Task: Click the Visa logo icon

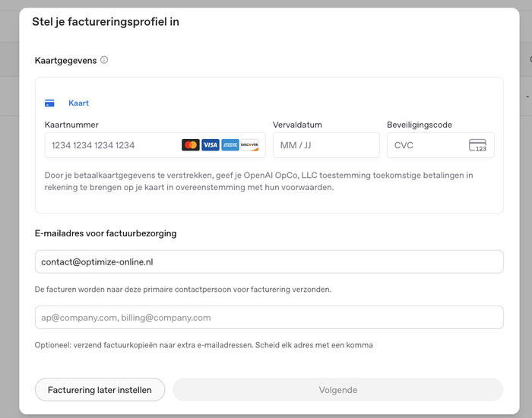Action: click(x=211, y=145)
